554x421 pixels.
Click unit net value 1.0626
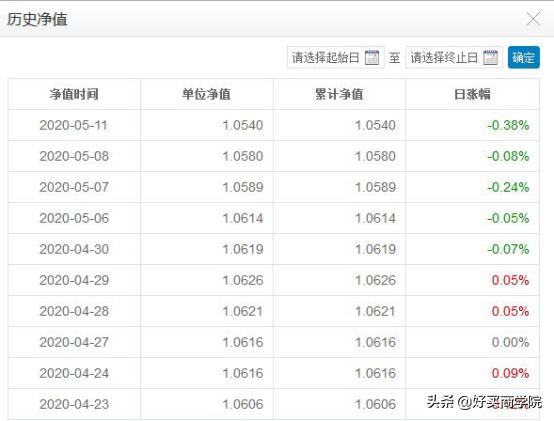pyautogui.click(x=243, y=280)
